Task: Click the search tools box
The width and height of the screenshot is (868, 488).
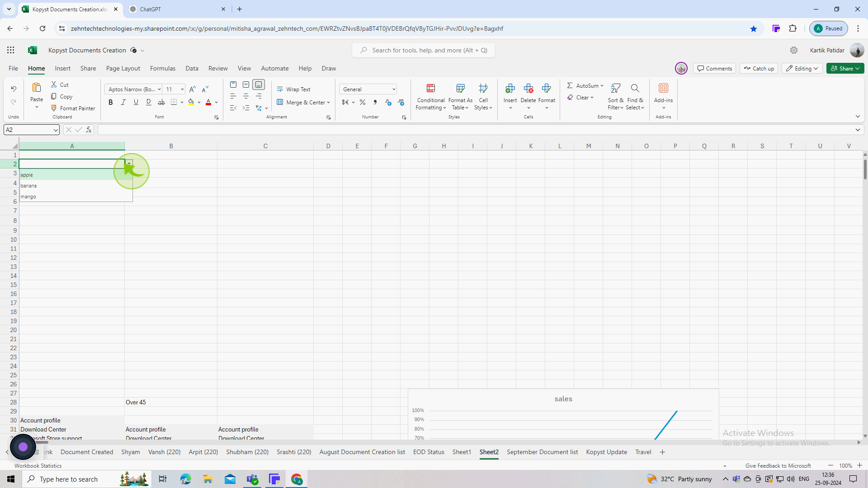Action: tap(424, 50)
